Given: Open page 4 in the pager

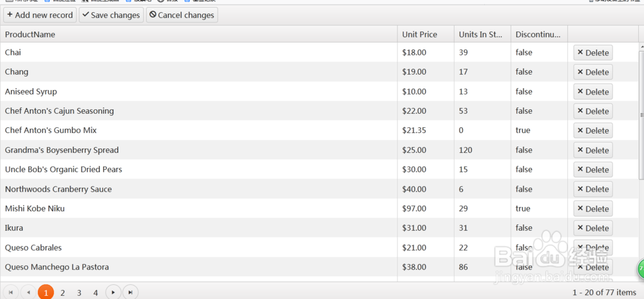Looking at the screenshot, I should [x=95, y=293].
